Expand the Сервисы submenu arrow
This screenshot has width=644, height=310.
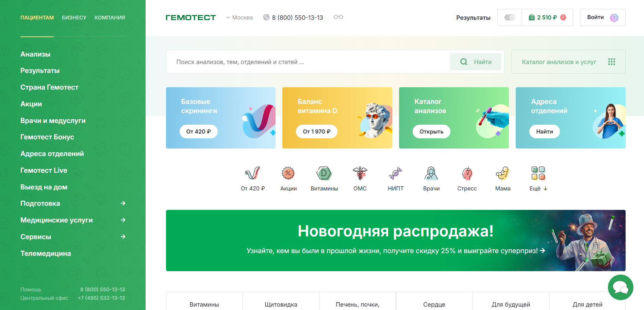click(123, 237)
